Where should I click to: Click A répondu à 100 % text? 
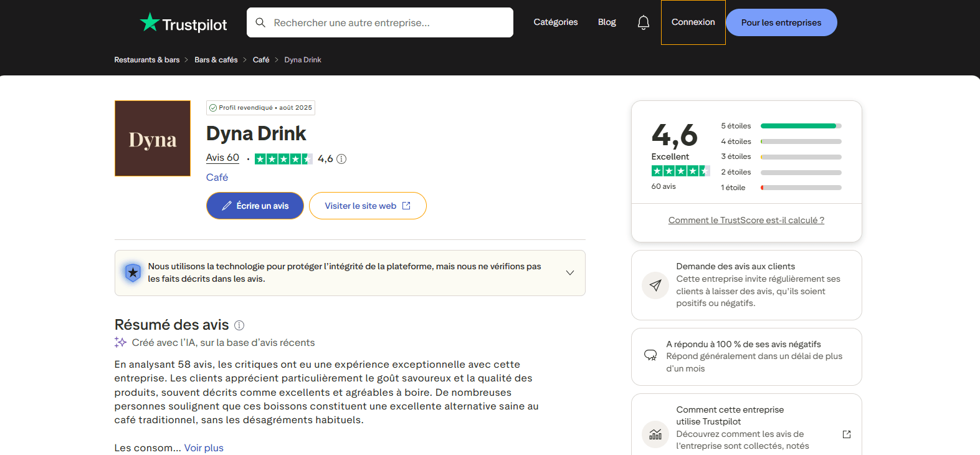click(x=744, y=344)
